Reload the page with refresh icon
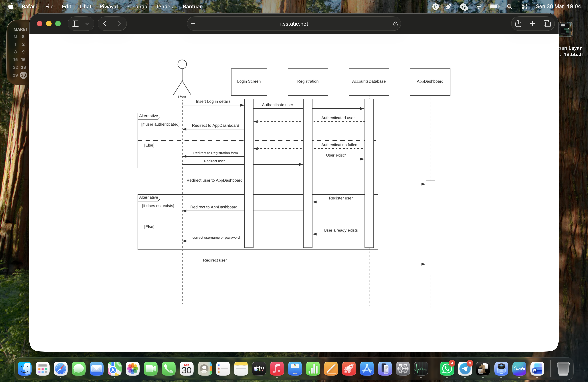 (395, 24)
